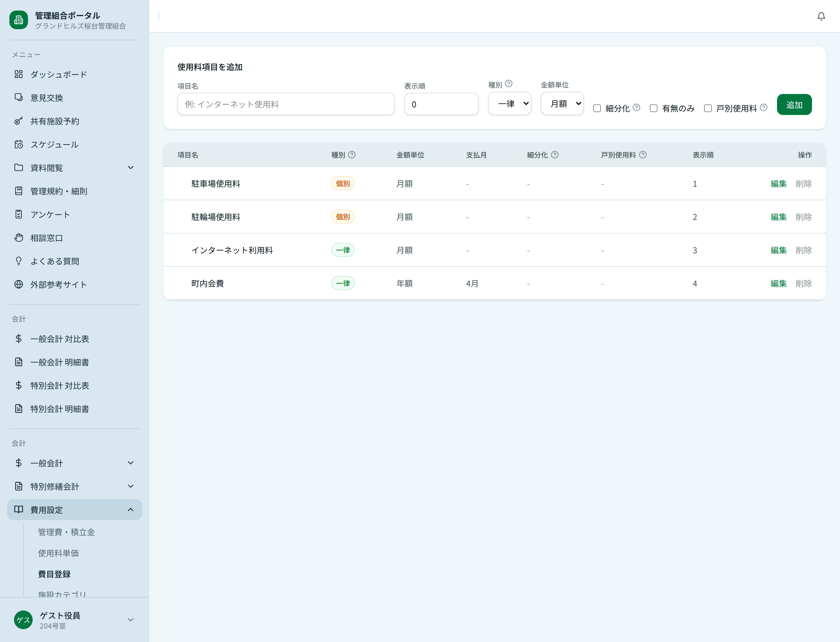Click the 外部参考サイト globe icon
This screenshot has height=642, width=840.
point(19,284)
